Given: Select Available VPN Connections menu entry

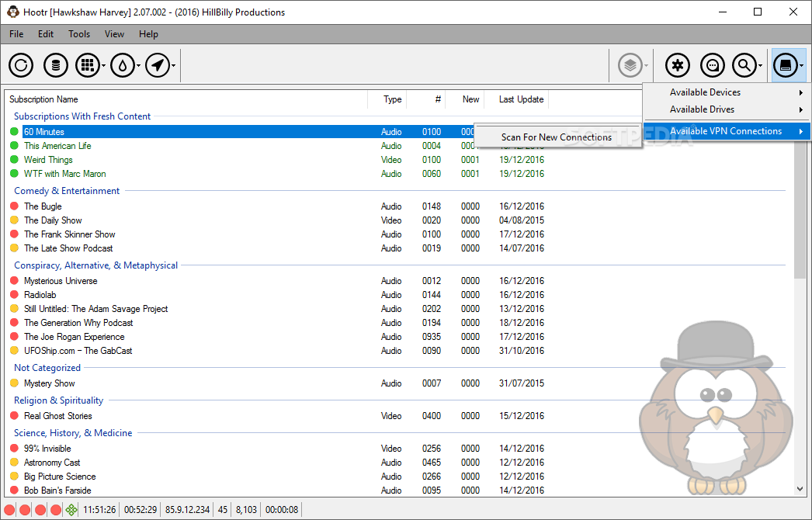Looking at the screenshot, I should pyautogui.click(x=725, y=131).
